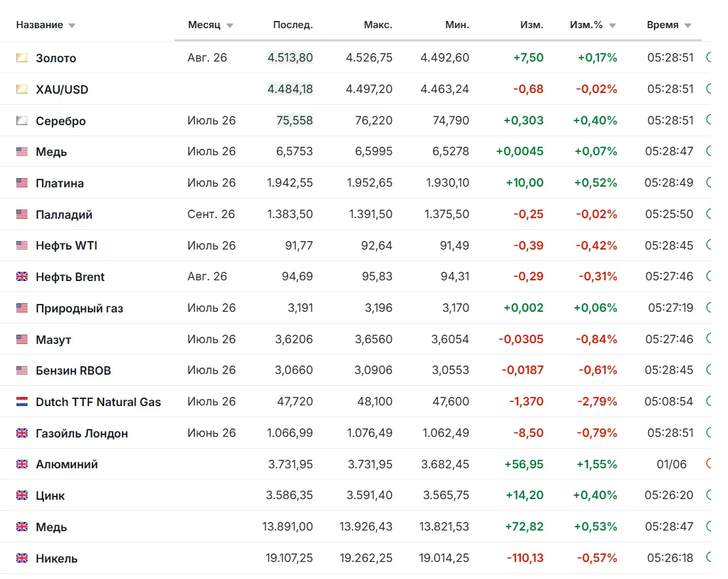728x579 pixels.
Task: Open the Газойль Лондон link
Action: [82, 434]
